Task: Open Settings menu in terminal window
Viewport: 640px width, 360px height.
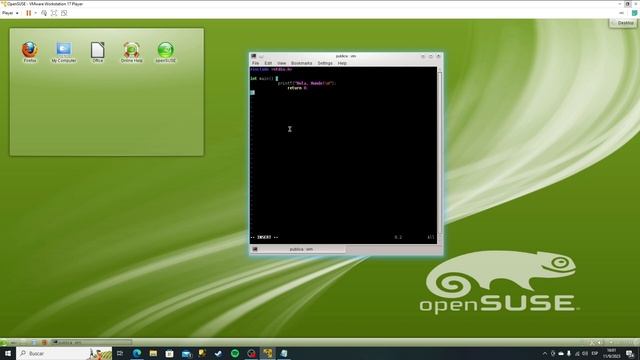Action: (325, 63)
